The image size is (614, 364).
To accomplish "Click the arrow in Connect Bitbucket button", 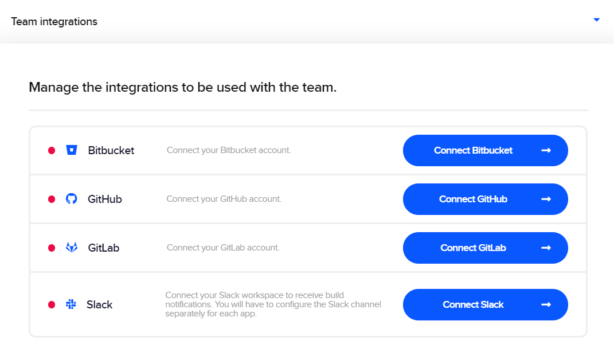I will tap(546, 150).
